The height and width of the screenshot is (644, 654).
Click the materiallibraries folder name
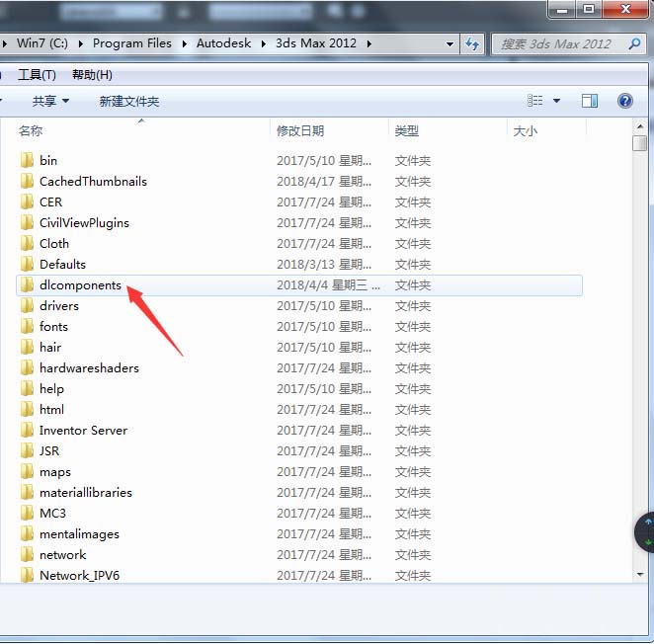click(86, 492)
